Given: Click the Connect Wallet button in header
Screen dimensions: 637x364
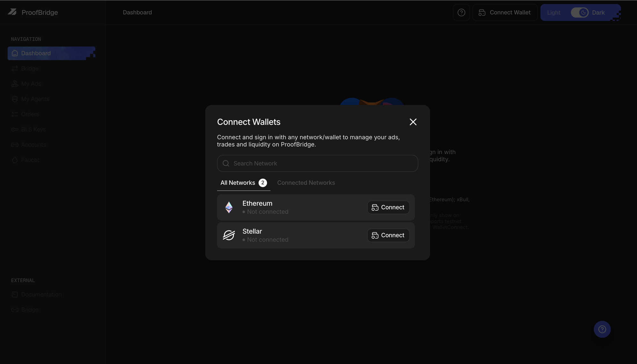Looking at the screenshot, I should pos(505,12).
